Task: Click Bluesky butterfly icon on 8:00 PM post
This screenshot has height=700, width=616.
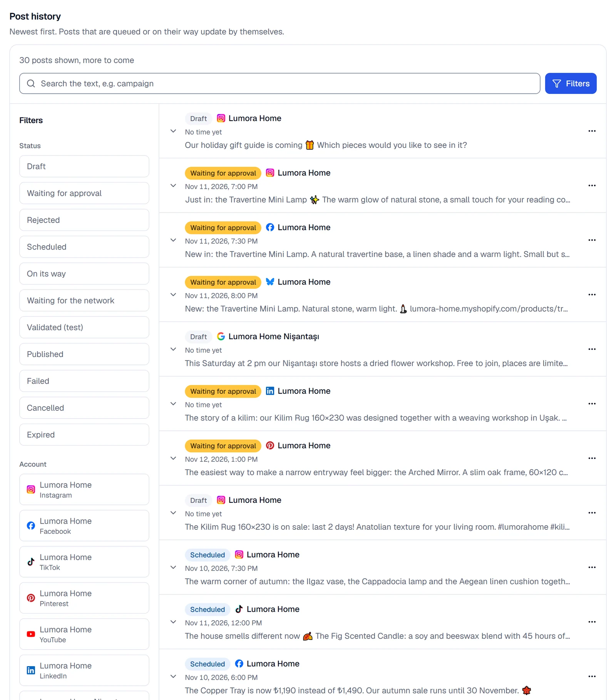Action: [270, 282]
